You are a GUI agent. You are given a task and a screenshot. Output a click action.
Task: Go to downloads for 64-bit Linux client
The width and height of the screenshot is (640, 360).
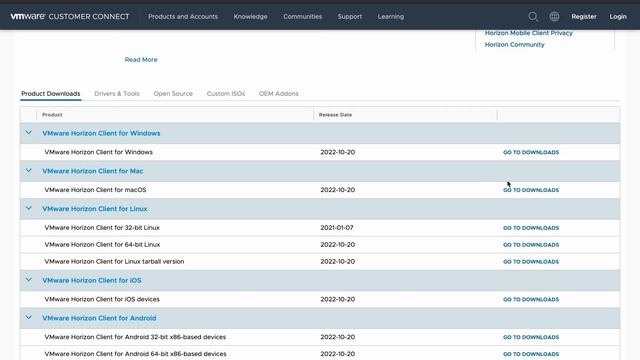tap(531, 244)
